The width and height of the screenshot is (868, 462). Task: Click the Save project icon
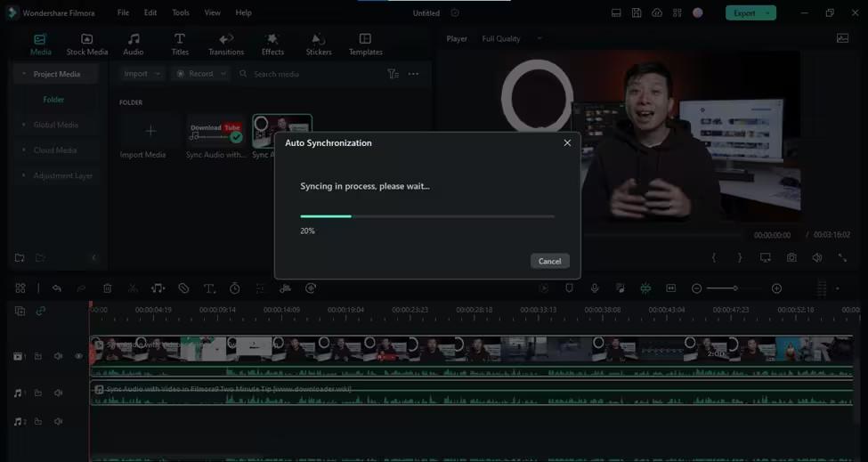637,13
